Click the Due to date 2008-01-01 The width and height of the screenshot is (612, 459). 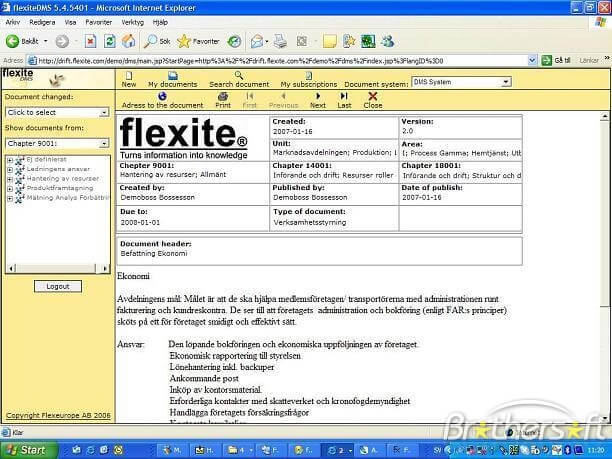coord(140,222)
